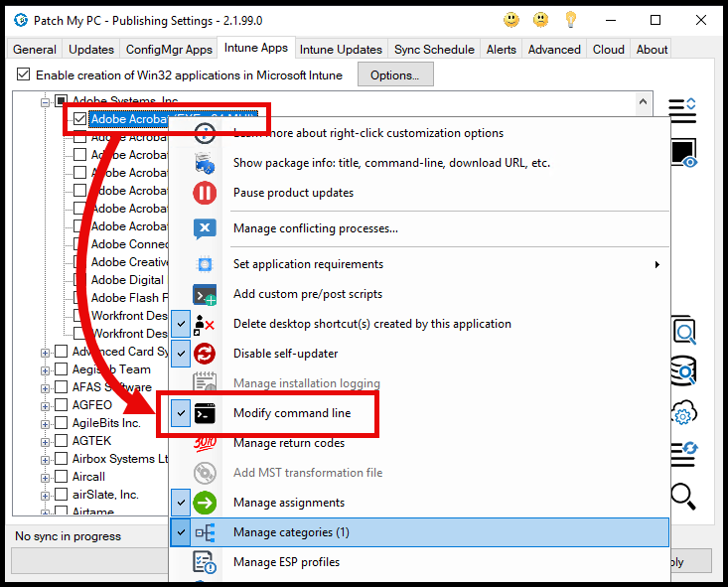Click the sad smiley feedback icon
This screenshot has width=728, height=587.
coord(540,20)
